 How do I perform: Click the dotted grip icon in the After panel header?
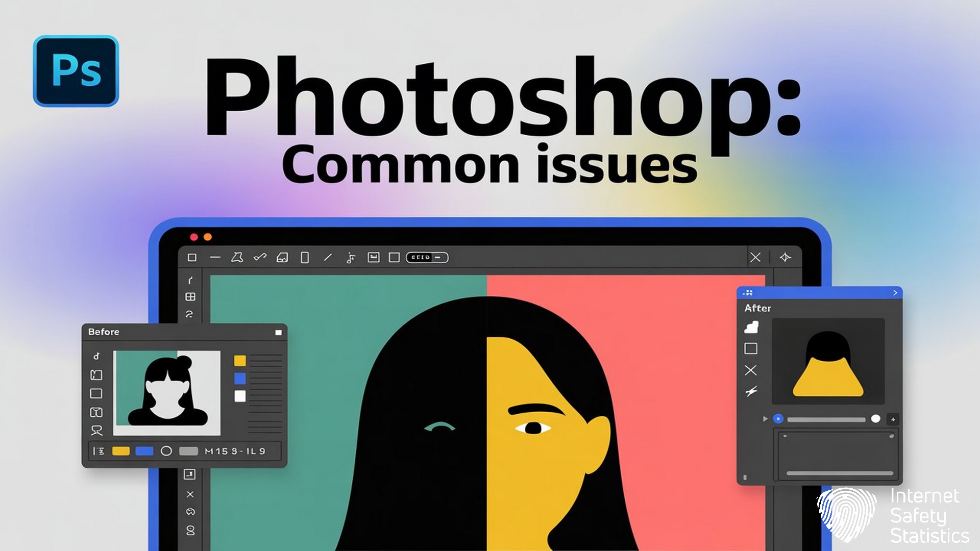point(748,293)
